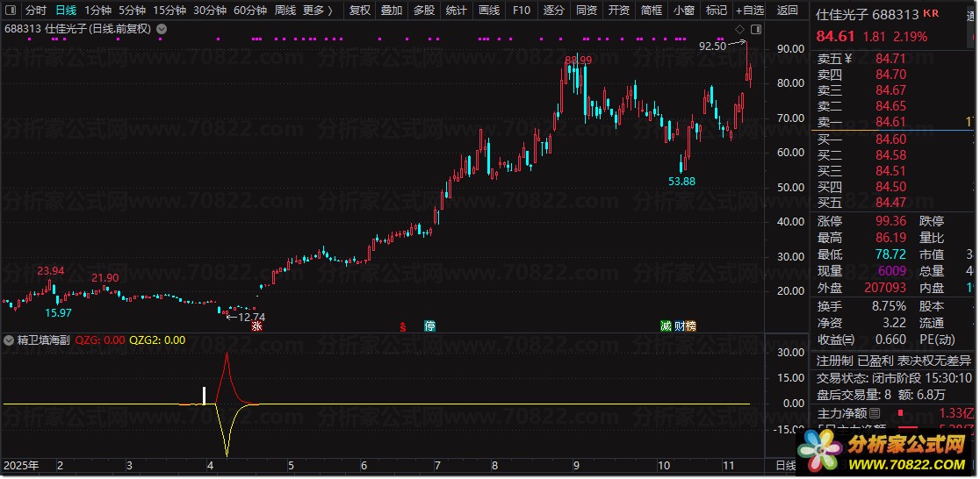Select the 5分钟 period

(x=132, y=10)
